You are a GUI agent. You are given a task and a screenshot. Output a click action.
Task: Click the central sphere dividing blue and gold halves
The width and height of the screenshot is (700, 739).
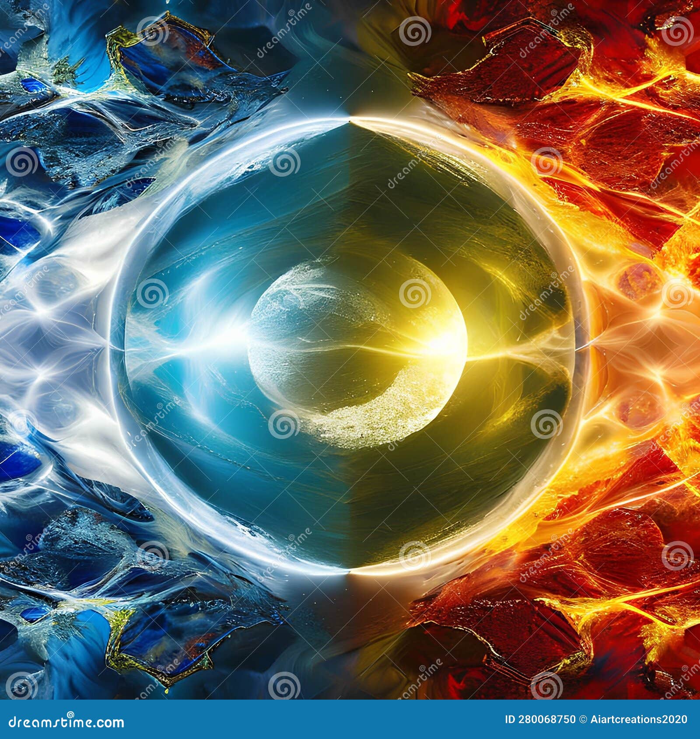[x=350, y=369]
